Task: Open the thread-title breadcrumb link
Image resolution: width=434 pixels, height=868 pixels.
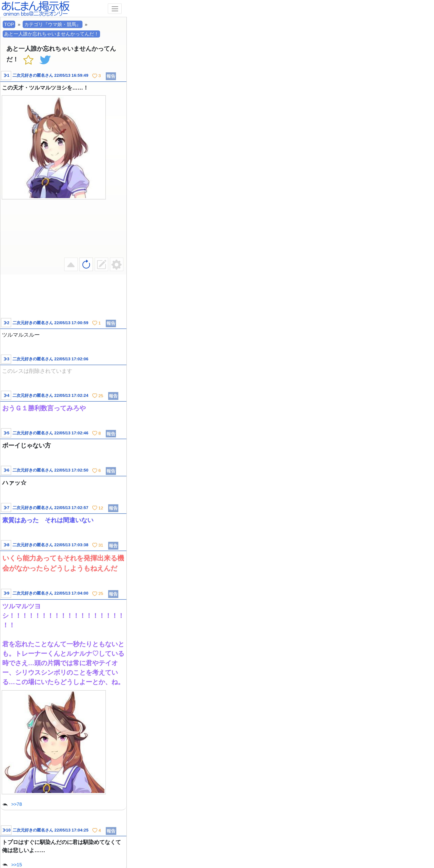Action: click(x=51, y=34)
